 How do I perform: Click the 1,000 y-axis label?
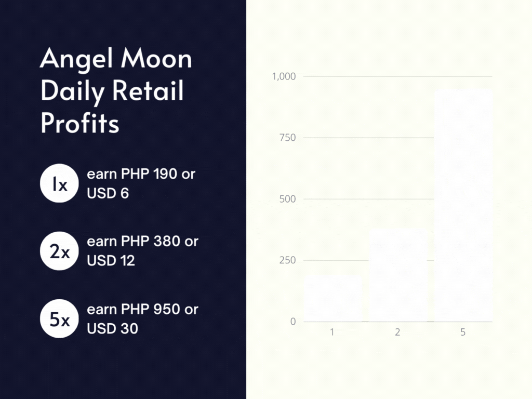point(284,77)
